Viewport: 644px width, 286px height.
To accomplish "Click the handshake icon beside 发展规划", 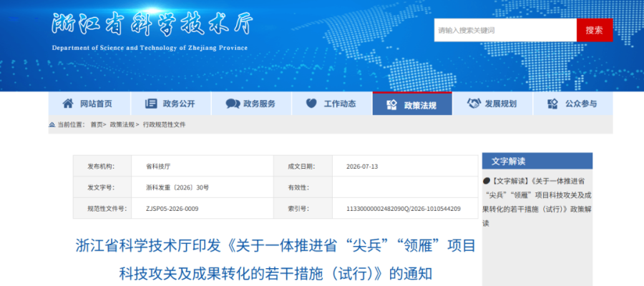I will 474,104.
